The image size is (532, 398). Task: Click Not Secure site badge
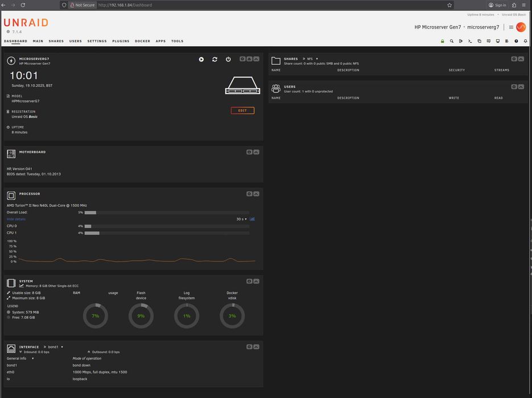tap(83, 5)
